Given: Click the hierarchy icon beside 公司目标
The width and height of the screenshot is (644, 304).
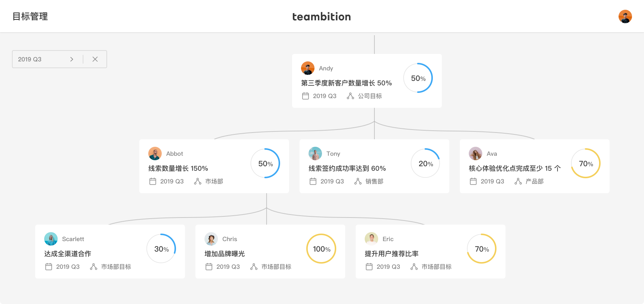Looking at the screenshot, I should click(x=350, y=96).
